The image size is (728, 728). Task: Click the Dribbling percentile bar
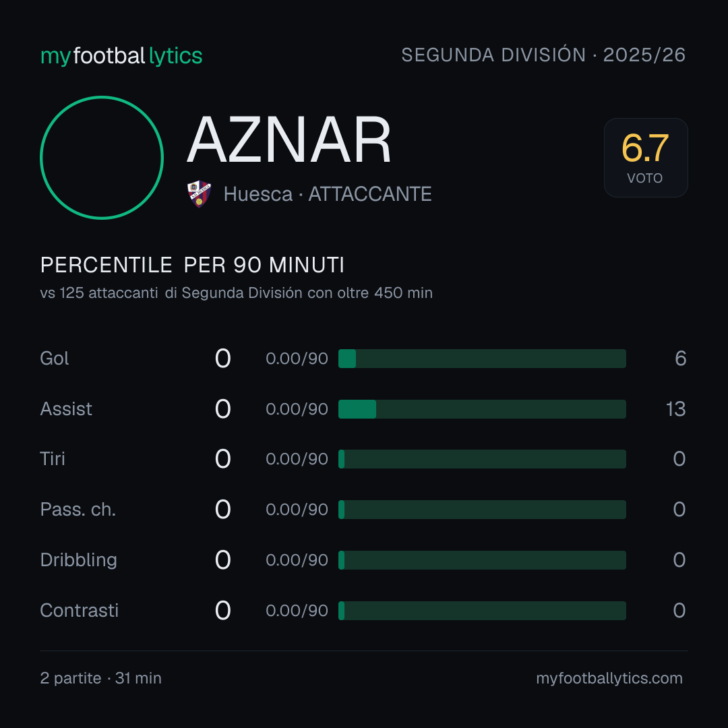tap(482, 560)
